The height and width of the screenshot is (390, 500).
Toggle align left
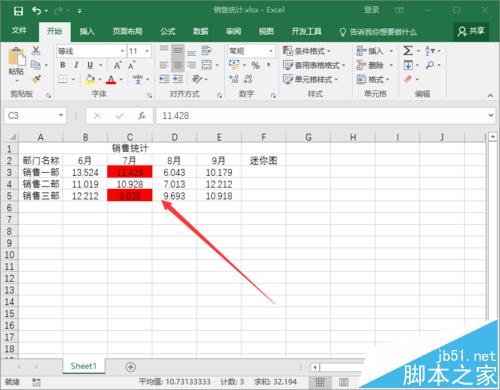coord(164,65)
